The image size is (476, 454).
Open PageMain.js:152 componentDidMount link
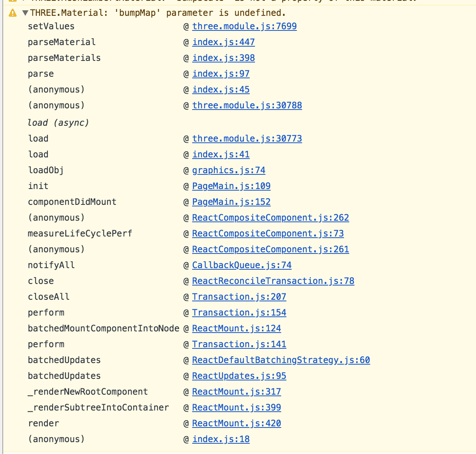(231, 202)
